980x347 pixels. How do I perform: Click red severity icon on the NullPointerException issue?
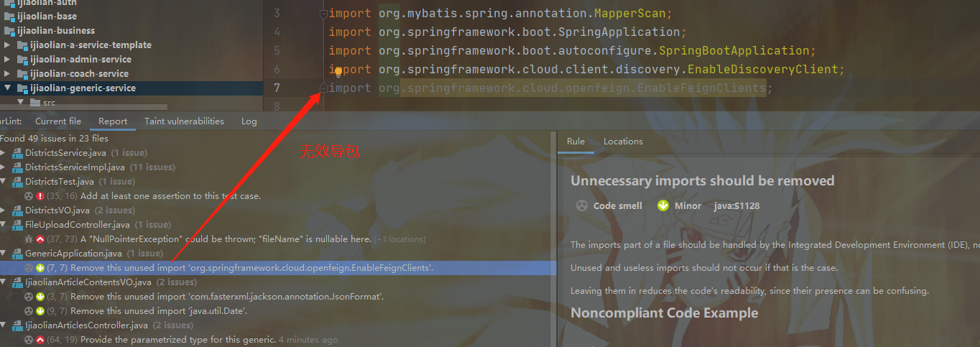(x=40, y=239)
